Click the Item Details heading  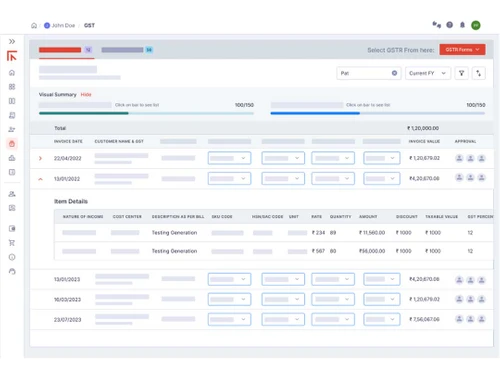pyautogui.click(x=71, y=201)
